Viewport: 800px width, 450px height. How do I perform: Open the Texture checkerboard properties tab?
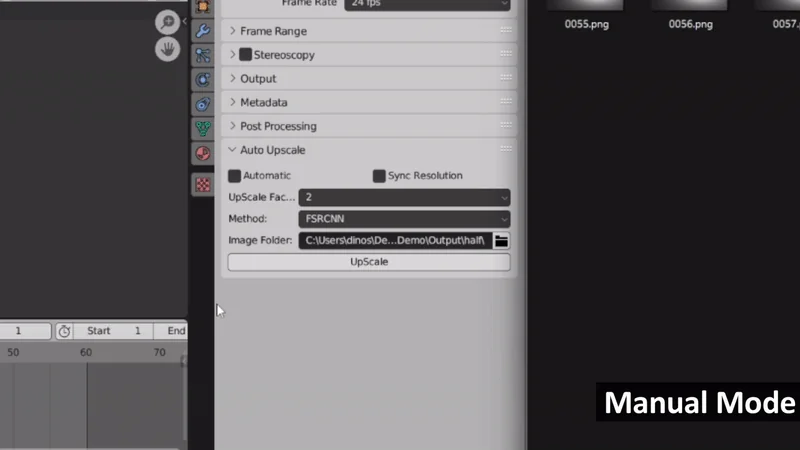tap(203, 184)
